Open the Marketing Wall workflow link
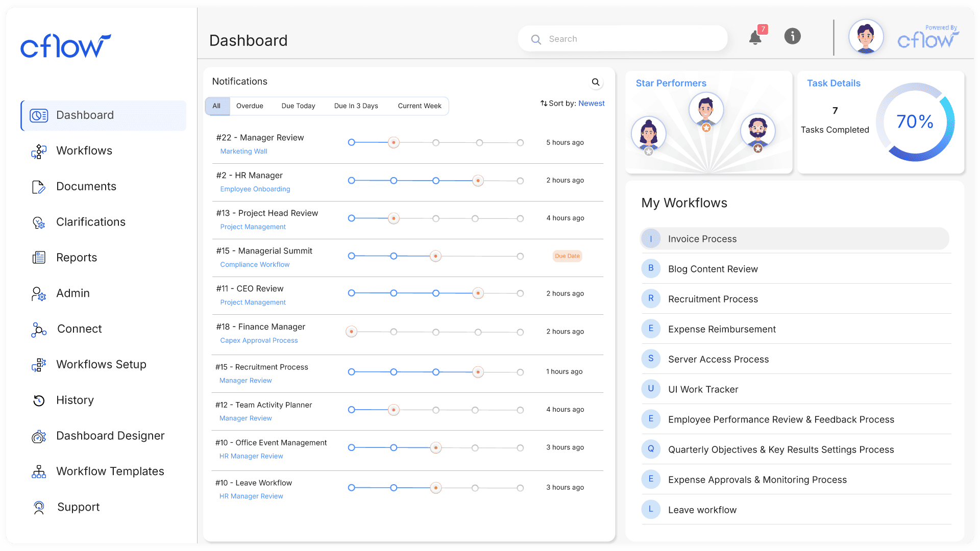The width and height of the screenshot is (980, 551). click(243, 151)
